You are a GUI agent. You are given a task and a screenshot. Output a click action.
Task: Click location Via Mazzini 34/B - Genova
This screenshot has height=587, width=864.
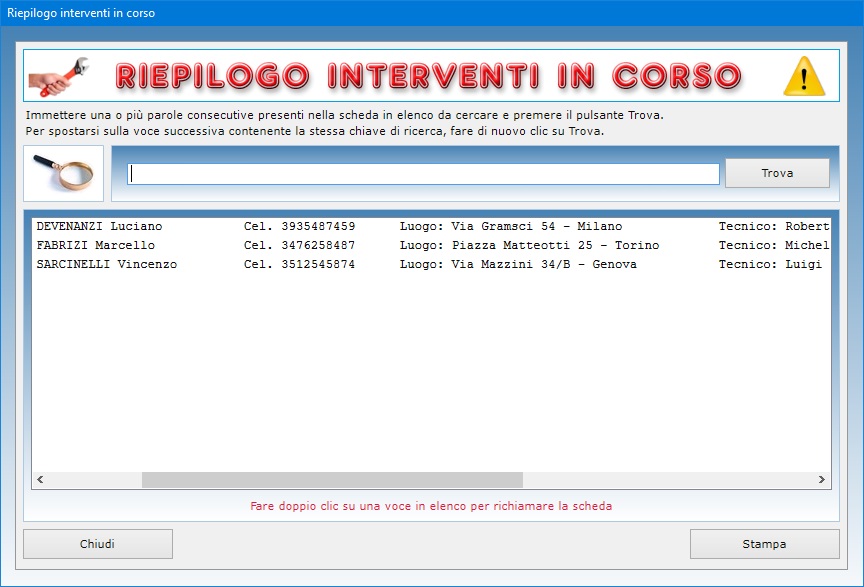544,264
